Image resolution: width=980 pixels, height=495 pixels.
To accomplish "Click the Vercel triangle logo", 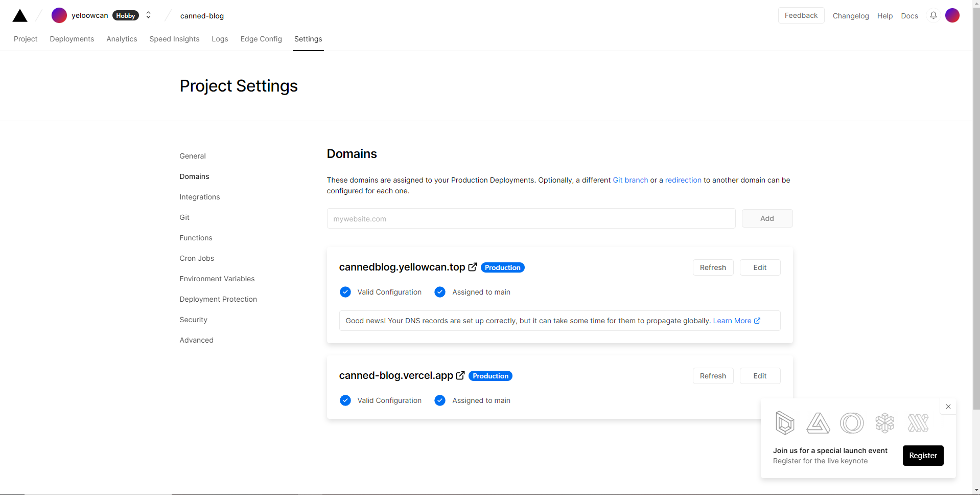I will (x=20, y=16).
